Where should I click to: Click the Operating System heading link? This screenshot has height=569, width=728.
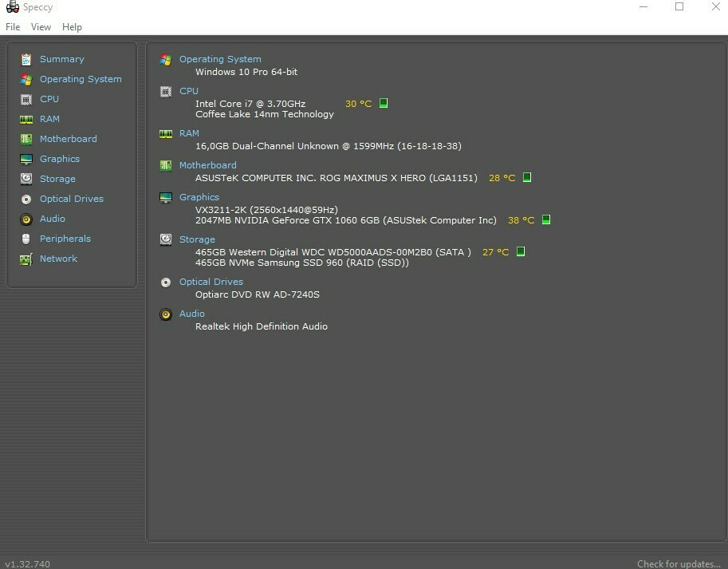pyautogui.click(x=220, y=59)
